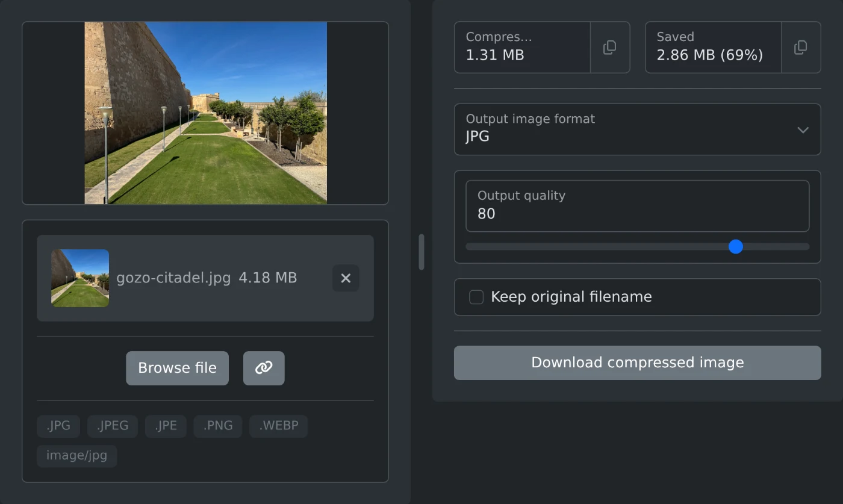Click the image/jpg MIME type tag
This screenshot has height=504, width=843.
coord(77,456)
